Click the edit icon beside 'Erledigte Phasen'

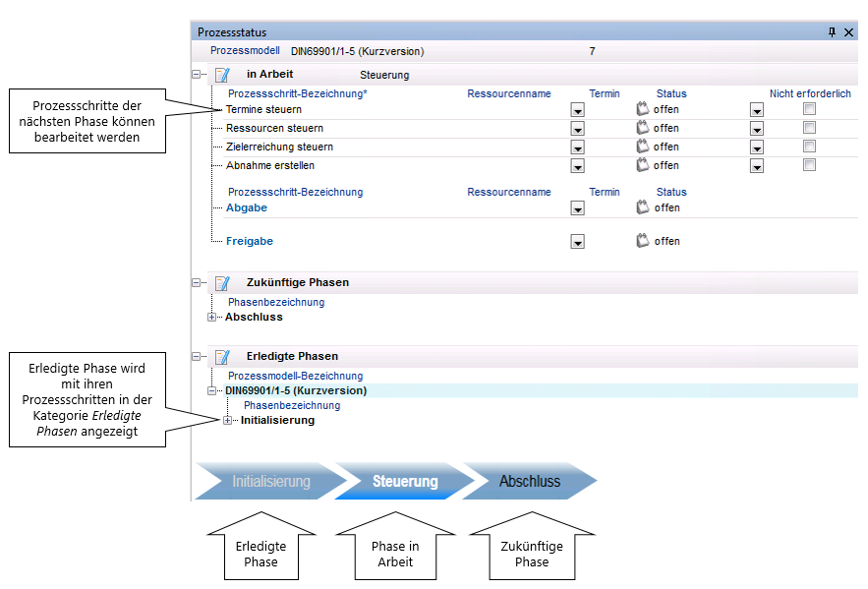pyautogui.click(x=222, y=357)
